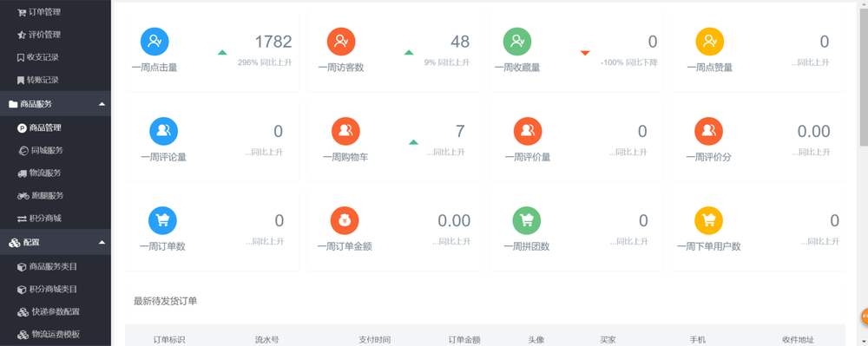Viewport: 868px width, 346px height.
Task: Click the 最新待发货订单 heading
Action: pos(165,302)
